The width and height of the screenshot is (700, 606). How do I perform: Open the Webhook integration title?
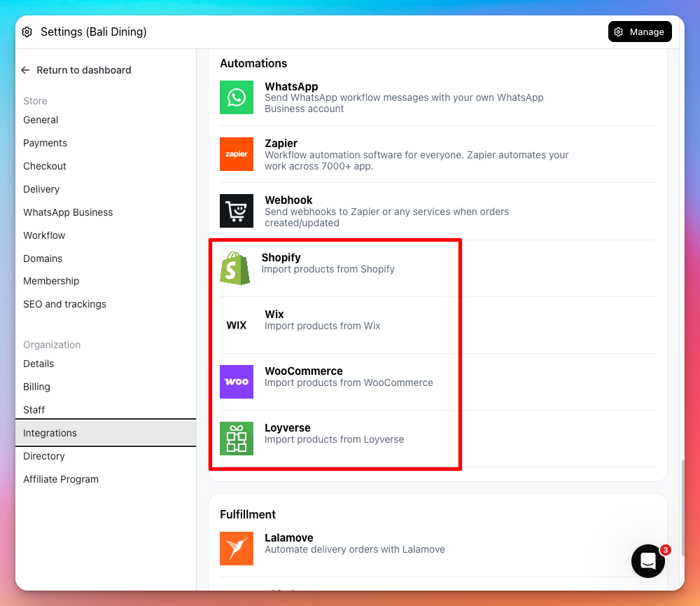point(288,200)
